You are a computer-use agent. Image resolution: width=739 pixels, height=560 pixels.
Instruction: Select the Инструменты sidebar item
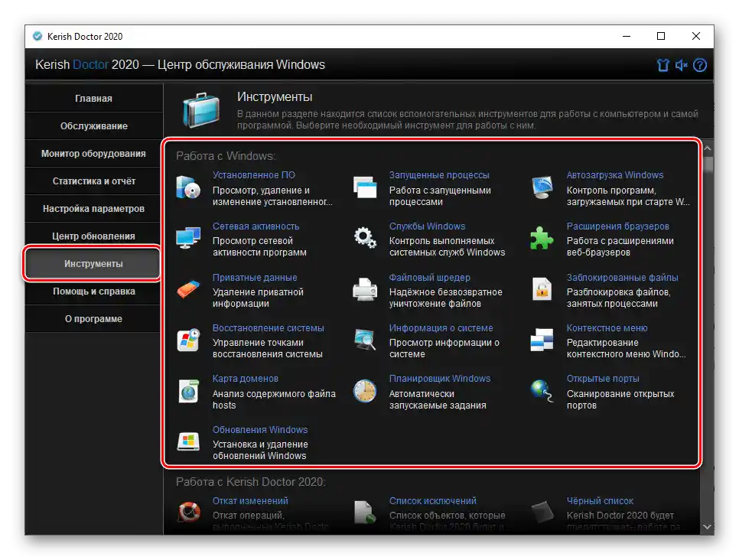click(x=93, y=263)
